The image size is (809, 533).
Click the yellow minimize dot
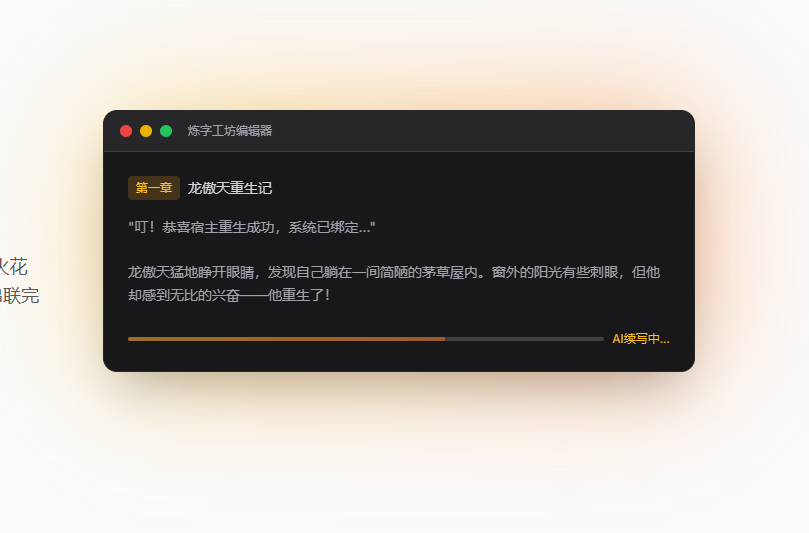click(146, 131)
